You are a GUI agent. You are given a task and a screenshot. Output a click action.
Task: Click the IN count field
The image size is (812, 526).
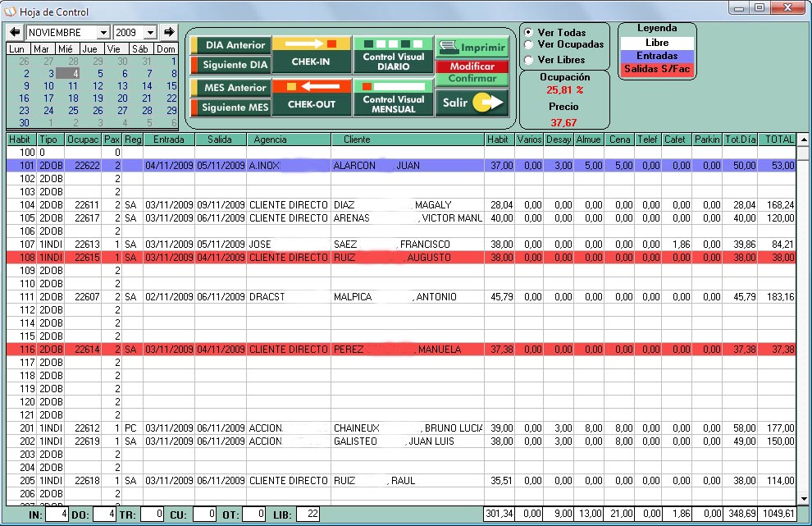[x=57, y=515]
